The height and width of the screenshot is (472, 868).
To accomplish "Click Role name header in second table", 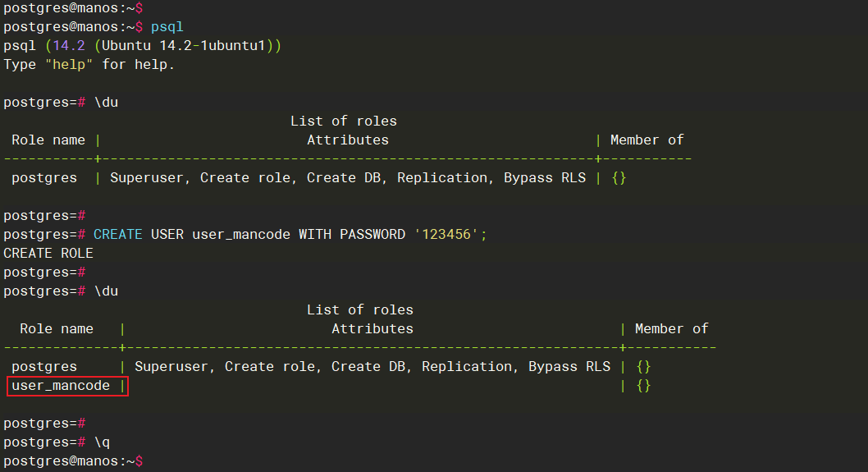I will (x=57, y=329).
